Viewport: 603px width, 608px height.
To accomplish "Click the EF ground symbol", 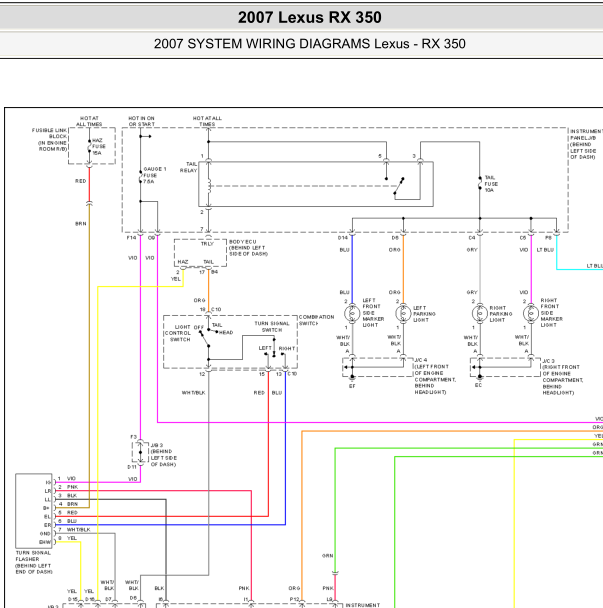I will pos(352,377).
